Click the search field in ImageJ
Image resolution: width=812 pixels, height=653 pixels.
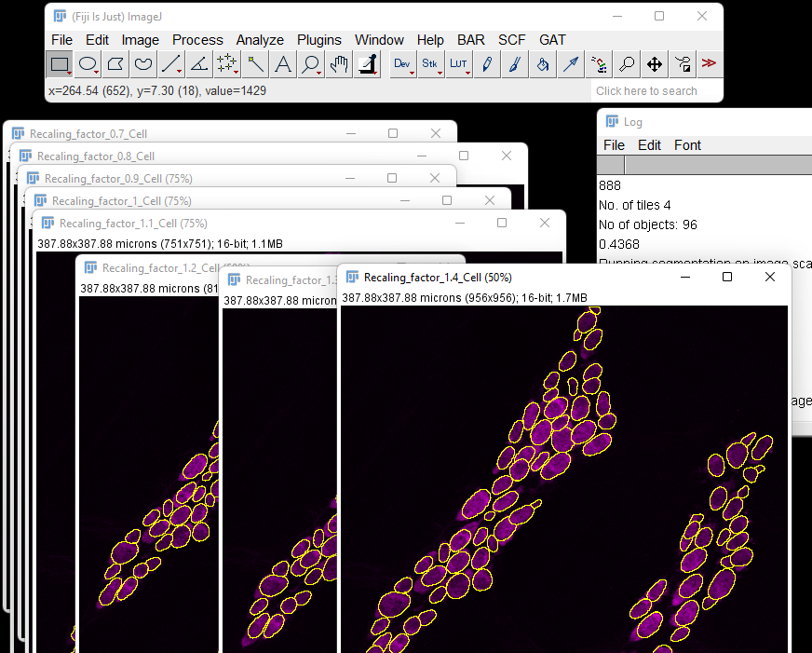click(x=656, y=91)
